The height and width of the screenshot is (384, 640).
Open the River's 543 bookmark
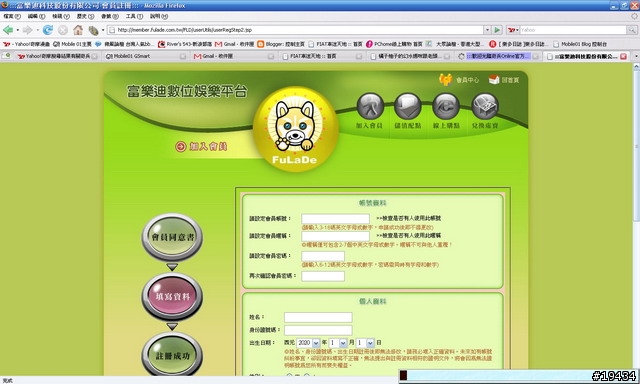click(185, 44)
